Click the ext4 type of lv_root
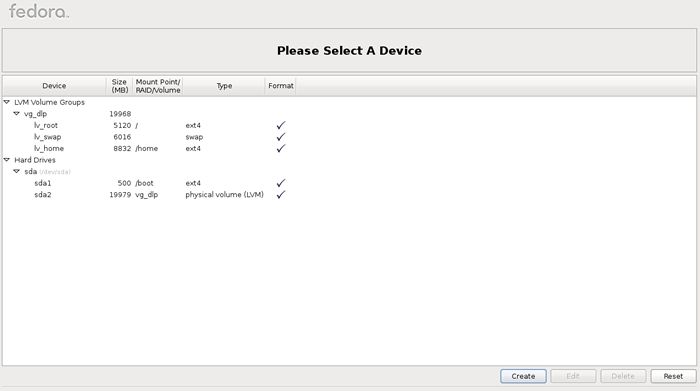 coord(193,125)
